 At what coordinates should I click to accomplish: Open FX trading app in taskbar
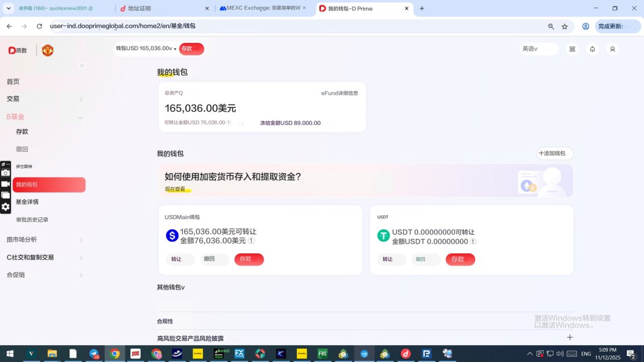(x=240, y=354)
